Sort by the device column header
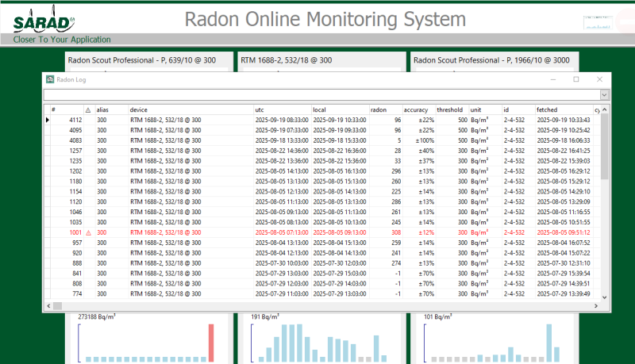Image resolution: width=635 pixels, height=364 pixels. pos(139,109)
